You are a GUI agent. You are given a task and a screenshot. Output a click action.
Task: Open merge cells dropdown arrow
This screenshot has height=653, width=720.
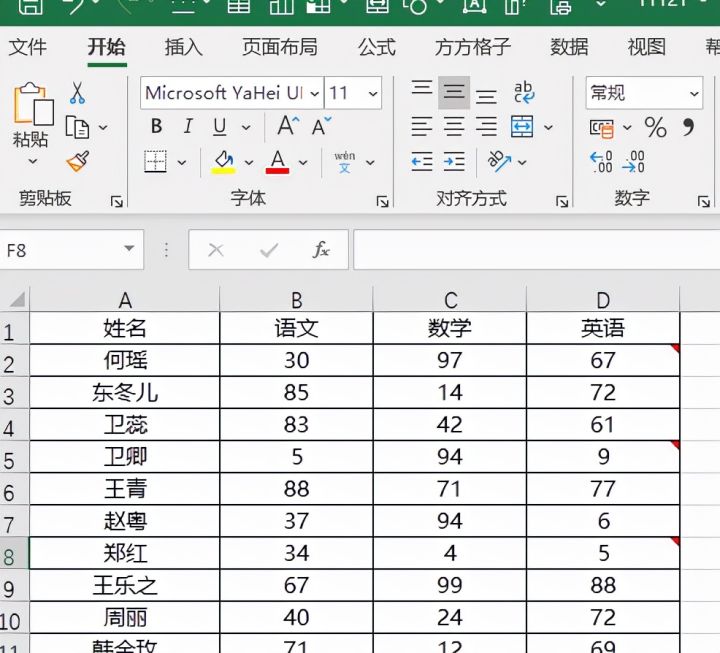[548, 127]
